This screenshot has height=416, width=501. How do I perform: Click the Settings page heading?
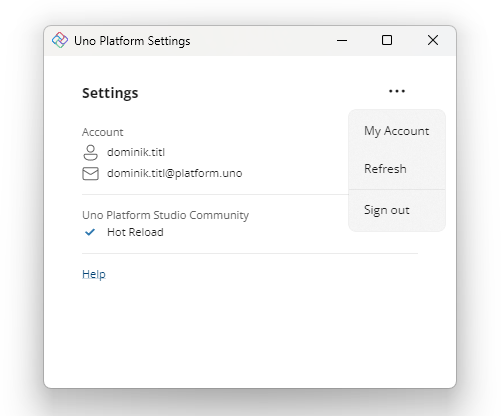[110, 93]
